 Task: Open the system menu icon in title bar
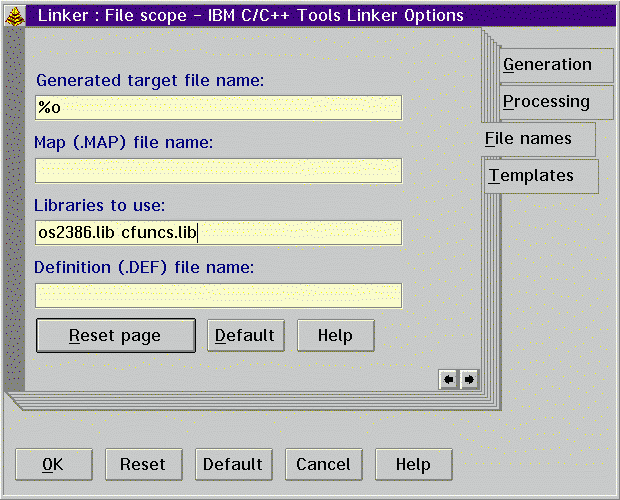pyautogui.click(x=15, y=16)
